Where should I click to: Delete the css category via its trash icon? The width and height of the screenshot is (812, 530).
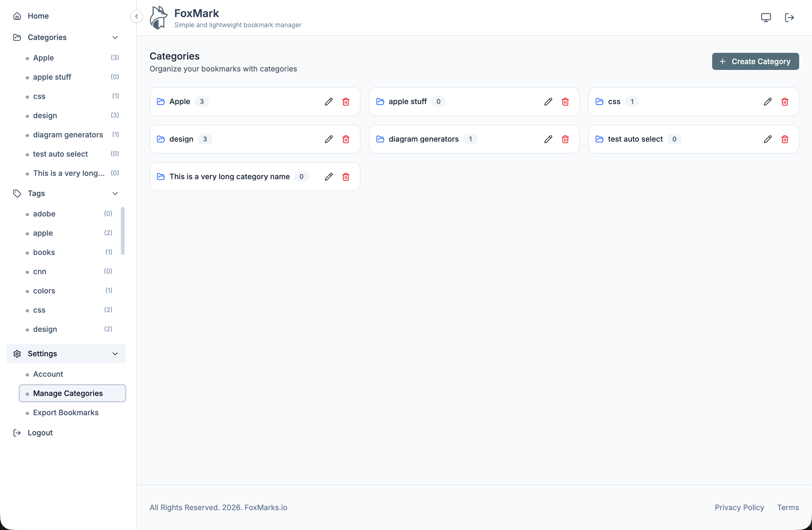pyautogui.click(x=785, y=101)
